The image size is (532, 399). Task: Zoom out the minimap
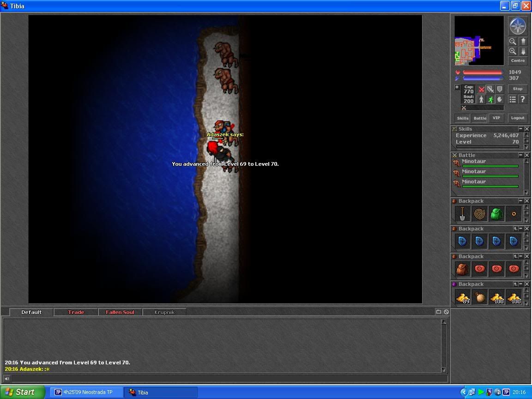click(x=513, y=42)
